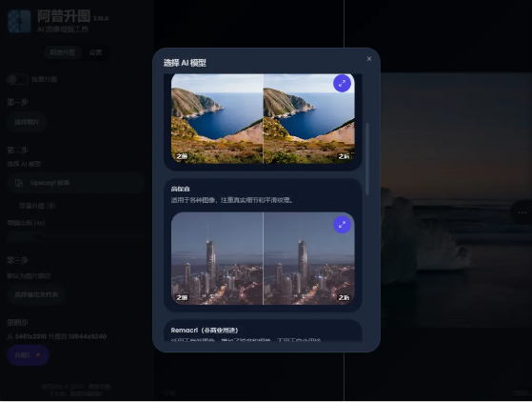Expand the city skyline preview to fullscreen

tap(342, 225)
